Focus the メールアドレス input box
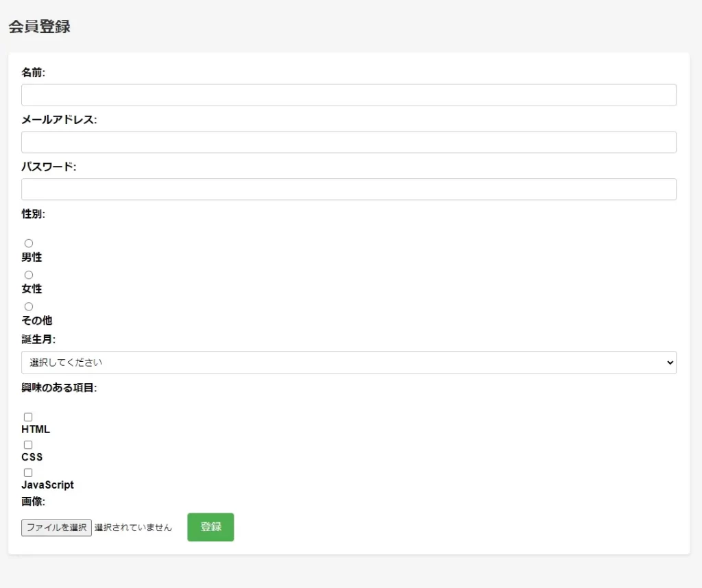Viewport: 702px width, 588px height. tap(348, 142)
